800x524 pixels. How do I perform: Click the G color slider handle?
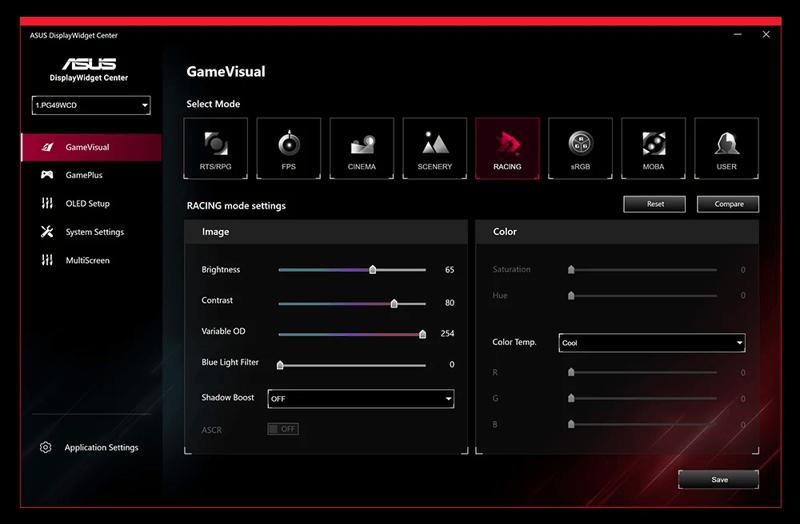coord(571,398)
